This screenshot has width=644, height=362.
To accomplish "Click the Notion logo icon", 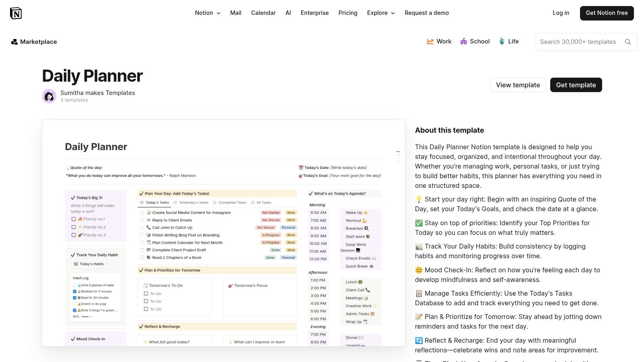I will (x=16, y=13).
